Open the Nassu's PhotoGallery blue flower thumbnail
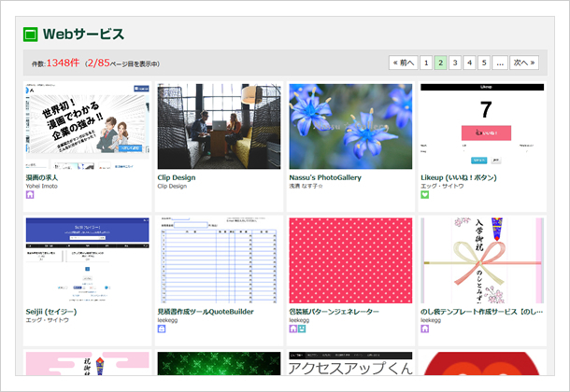 (x=350, y=126)
